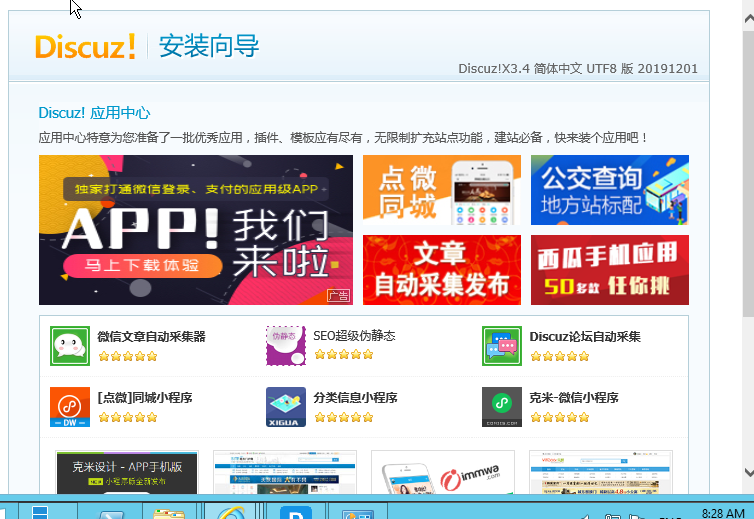The width and height of the screenshot is (754, 519).
Task: Click the star rating under 克米-微信小程序
Action: (560, 418)
